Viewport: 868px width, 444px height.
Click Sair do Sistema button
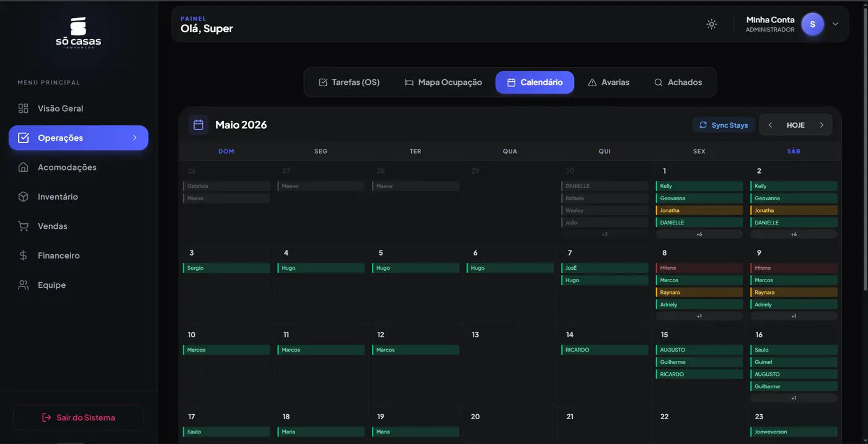[x=78, y=417]
